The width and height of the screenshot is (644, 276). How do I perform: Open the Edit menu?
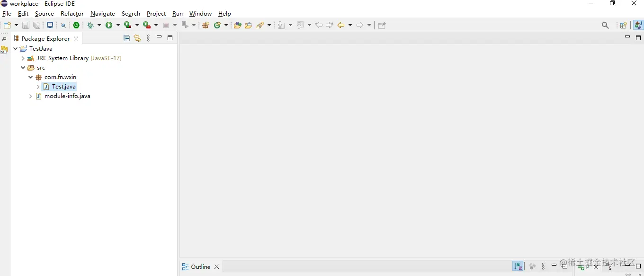point(23,14)
